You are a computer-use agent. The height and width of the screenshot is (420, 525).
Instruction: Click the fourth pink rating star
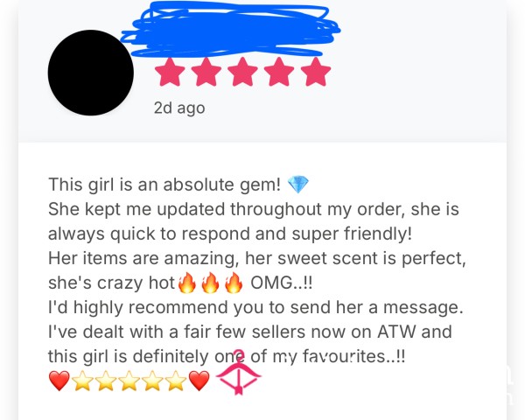click(x=279, y=72)
